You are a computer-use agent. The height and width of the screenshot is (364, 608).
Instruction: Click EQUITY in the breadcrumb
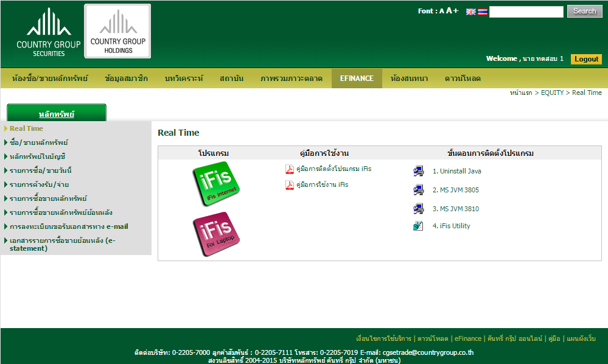coord(552,93)
